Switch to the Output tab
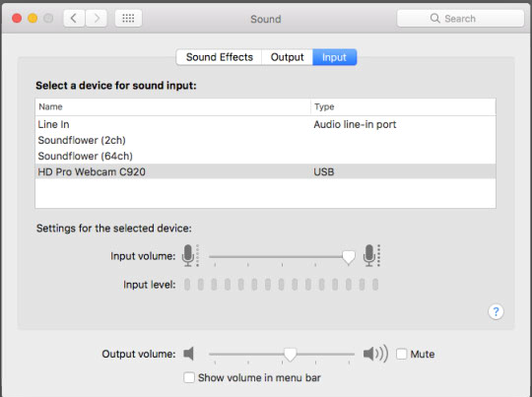The width and height of the screenshot is (532, 397). pyautogui.click(x=287, y=57)
